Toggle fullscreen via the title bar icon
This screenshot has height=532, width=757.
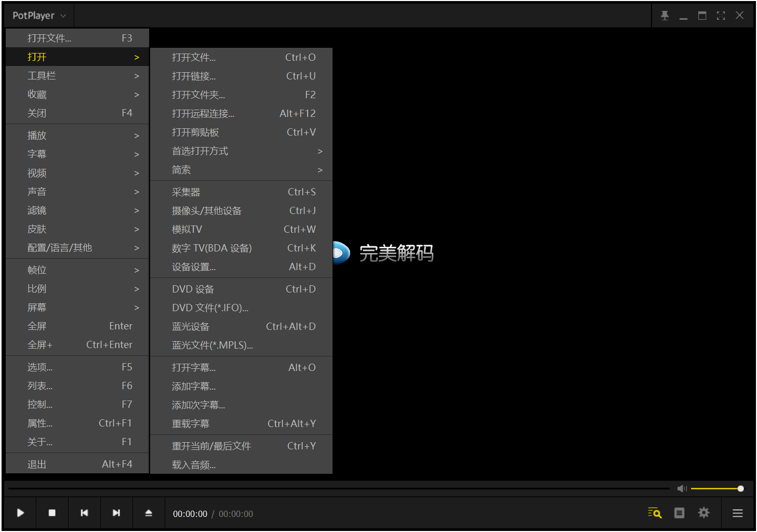721,16
